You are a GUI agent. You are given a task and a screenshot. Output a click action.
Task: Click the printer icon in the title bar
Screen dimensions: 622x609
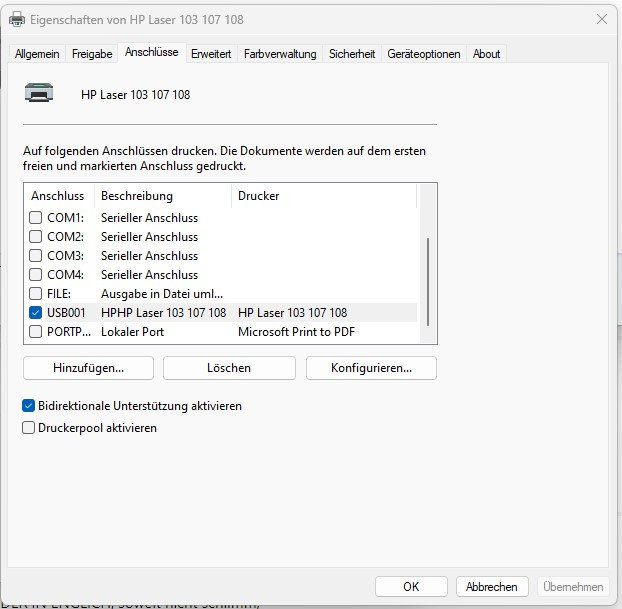[x=17, y=19]
